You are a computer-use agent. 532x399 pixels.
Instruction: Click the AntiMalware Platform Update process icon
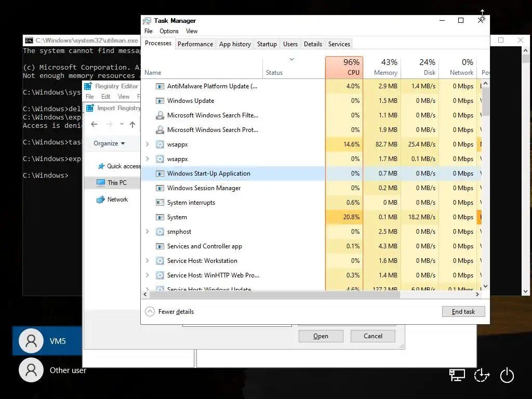(x=159, y=86)
